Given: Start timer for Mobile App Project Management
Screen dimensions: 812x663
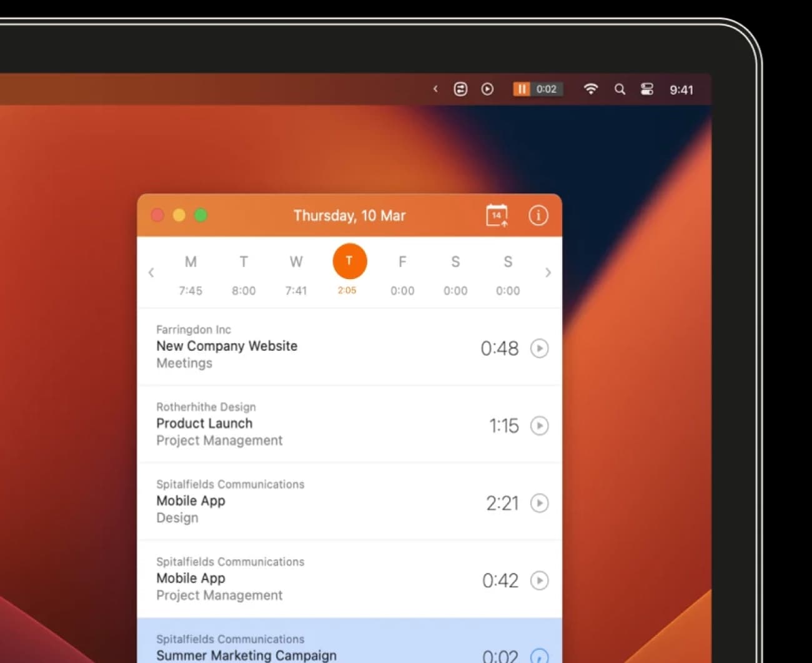Looking at the screenshot, I should 539,580.
